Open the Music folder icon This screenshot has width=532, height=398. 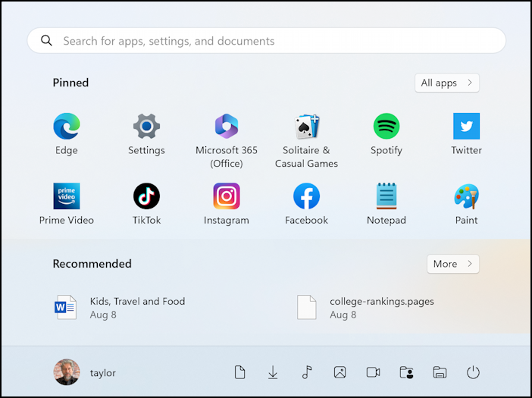click(307, 372)
